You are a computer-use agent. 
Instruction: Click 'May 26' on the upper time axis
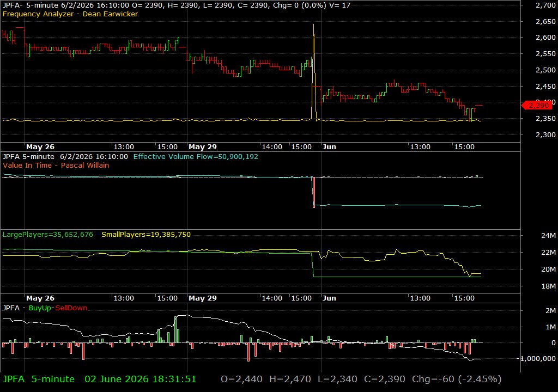(x=40, y=146)
